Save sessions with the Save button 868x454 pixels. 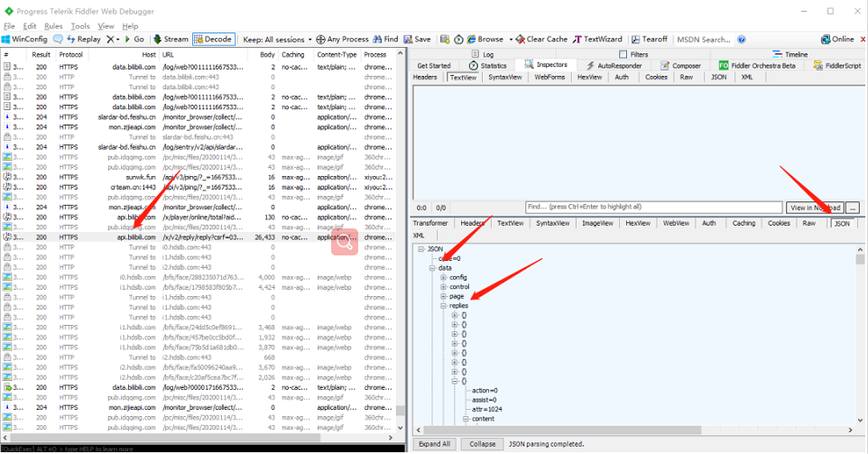pyautogui.click(x=418, y=40)
